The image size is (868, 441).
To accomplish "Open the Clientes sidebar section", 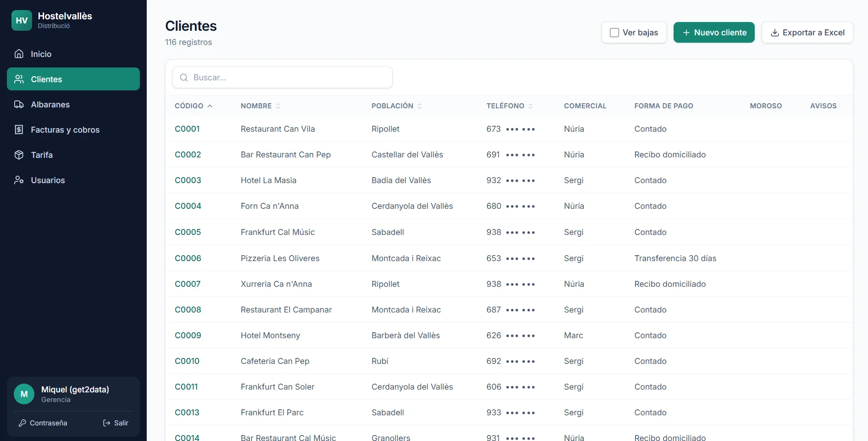I will (x=73, y=79).
